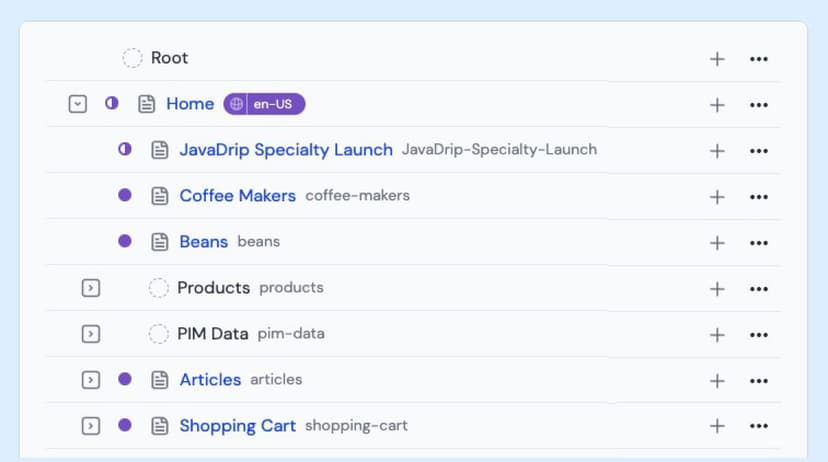Collapse the Home tree node
This screenshot has height=462, width=828.
click(x=77, y=104)
